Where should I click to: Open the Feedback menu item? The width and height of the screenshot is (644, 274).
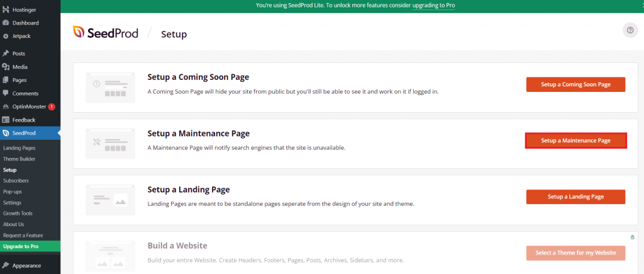point(23,120)
